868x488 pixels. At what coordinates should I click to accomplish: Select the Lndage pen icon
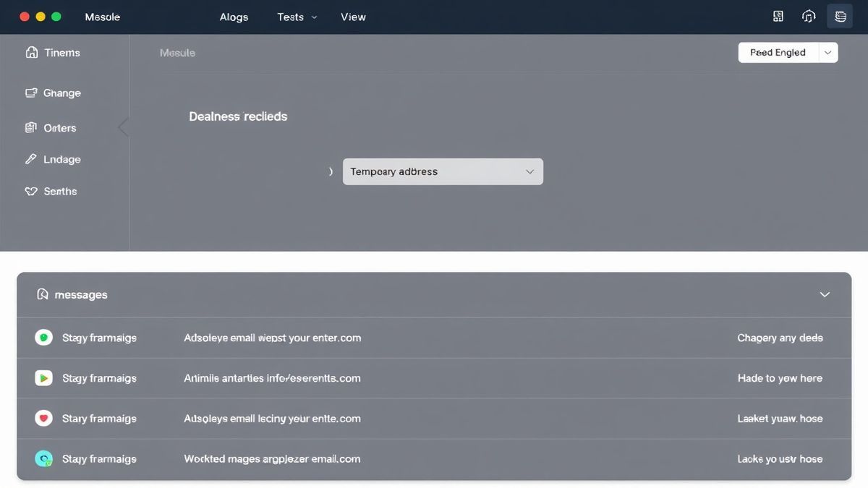pyautogui.click(x=30, y=159)
